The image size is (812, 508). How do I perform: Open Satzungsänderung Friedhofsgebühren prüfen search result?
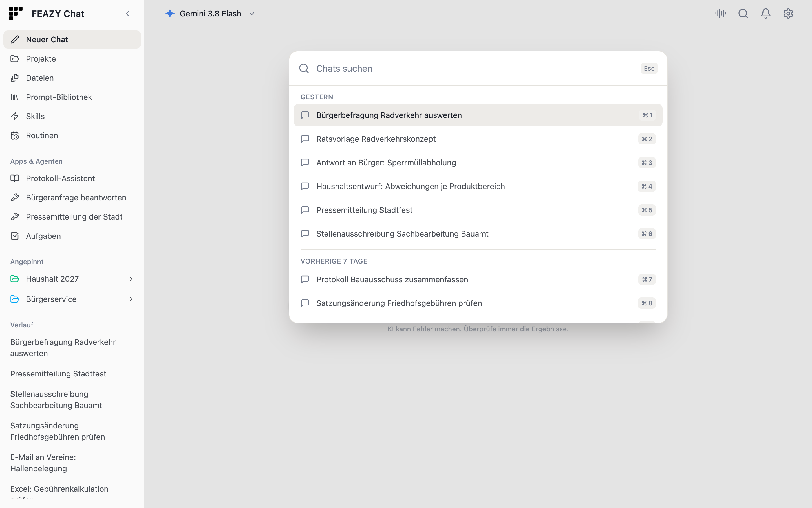[478, 303]
